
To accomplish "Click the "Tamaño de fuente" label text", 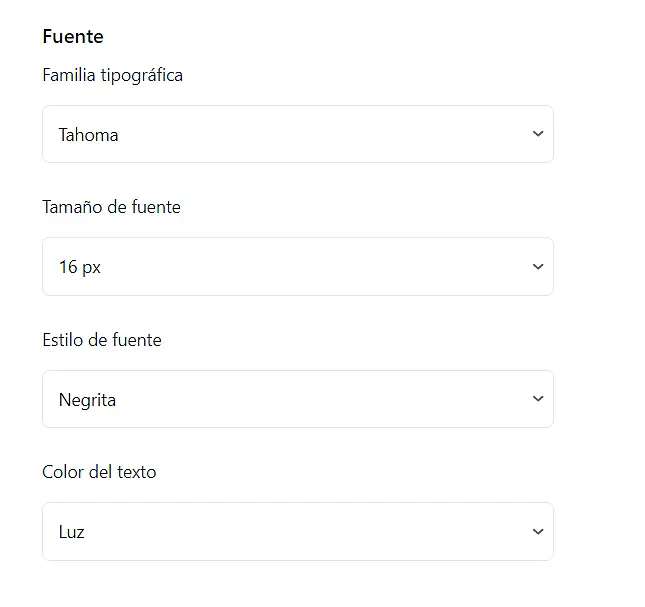I will pos(111,207).
